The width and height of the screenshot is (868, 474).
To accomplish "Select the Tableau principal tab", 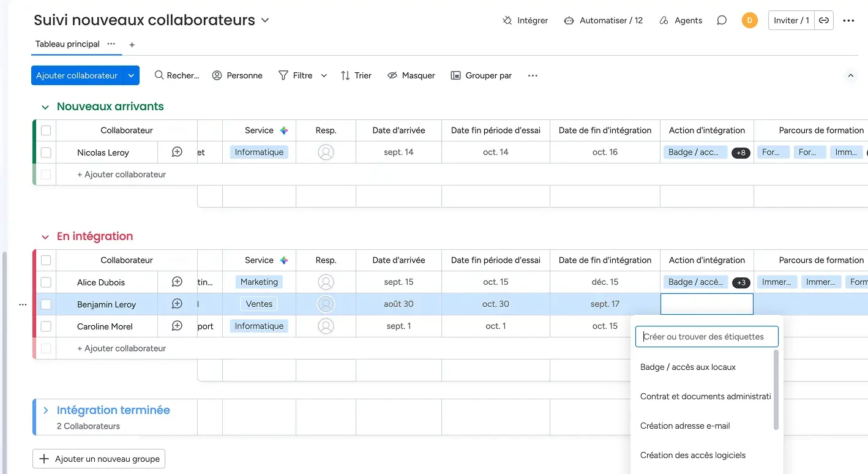I will (x=67, y=44).
